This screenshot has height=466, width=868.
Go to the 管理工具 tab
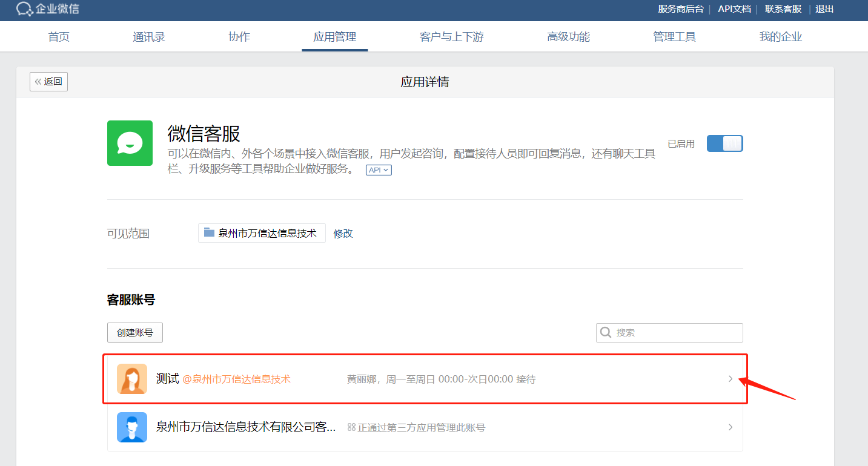point(674,37)
